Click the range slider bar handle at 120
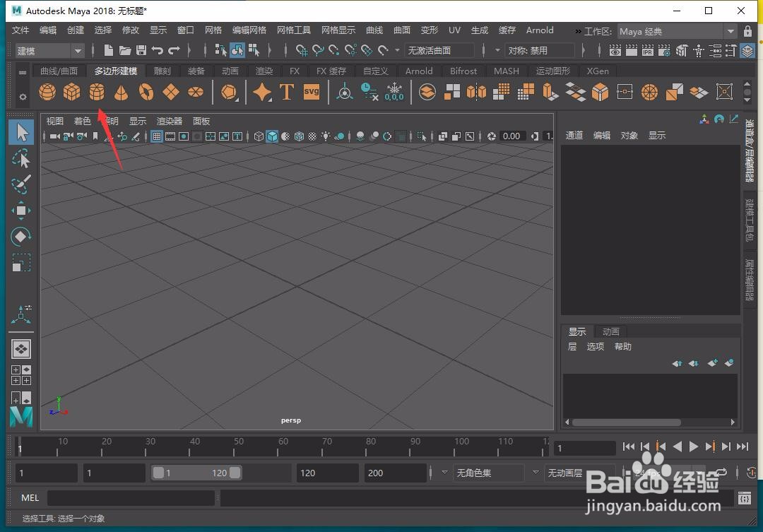 [235, 473]
